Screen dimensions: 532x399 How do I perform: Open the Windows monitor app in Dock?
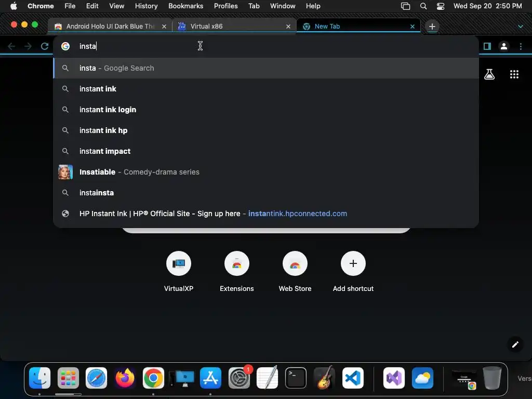182,379
